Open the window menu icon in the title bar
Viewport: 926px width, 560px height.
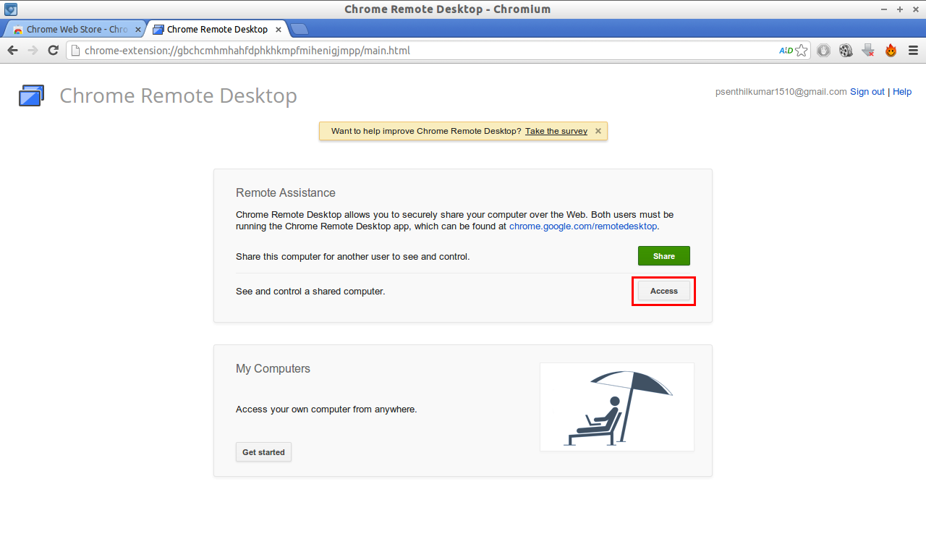(11, 9)
